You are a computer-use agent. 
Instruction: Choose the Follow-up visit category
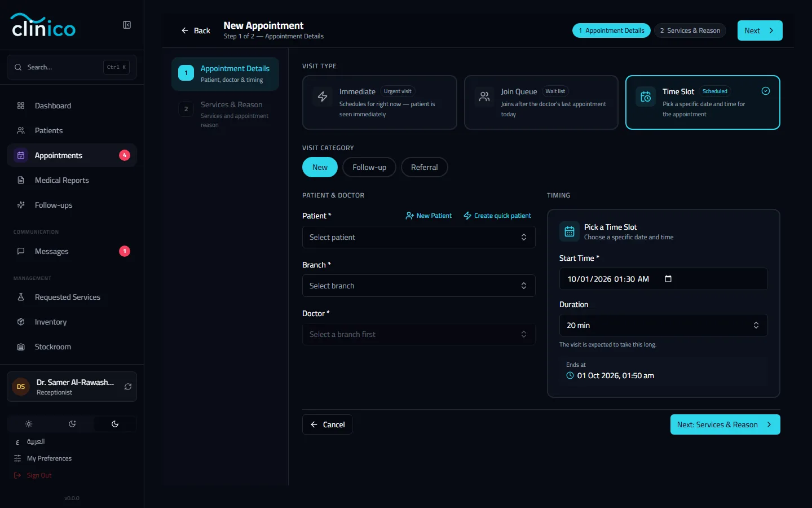point(369,167)
